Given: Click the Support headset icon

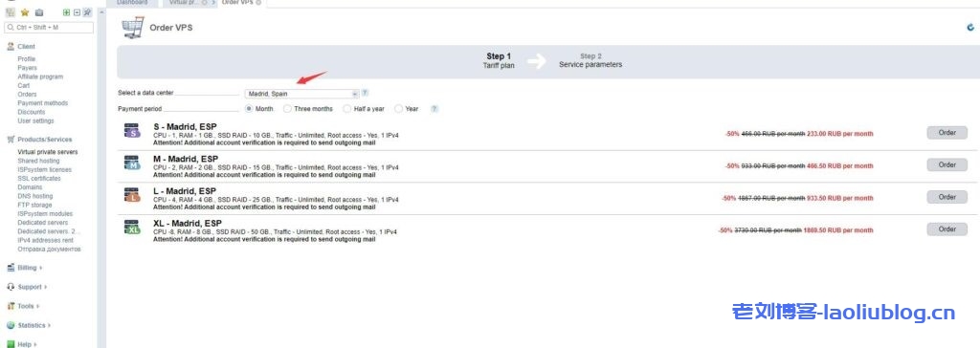Looking at the screenshot, I should (11, 287).
